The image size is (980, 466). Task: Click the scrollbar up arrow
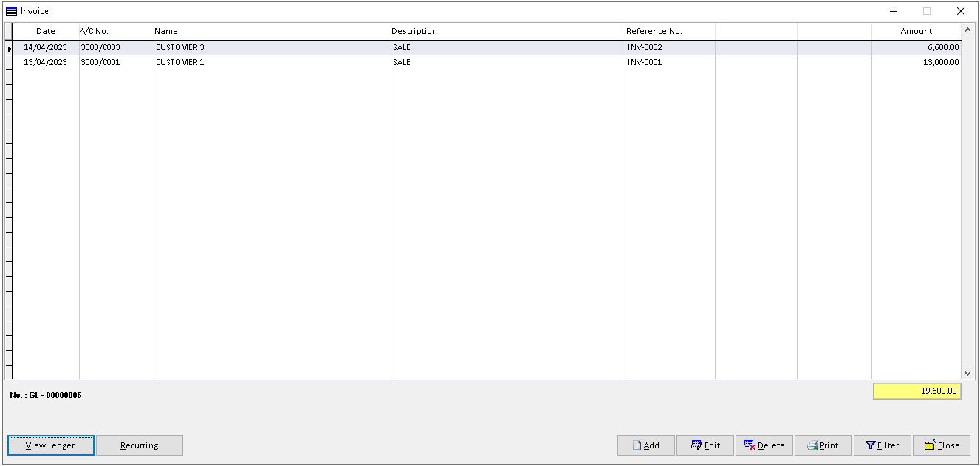point(967,30)
